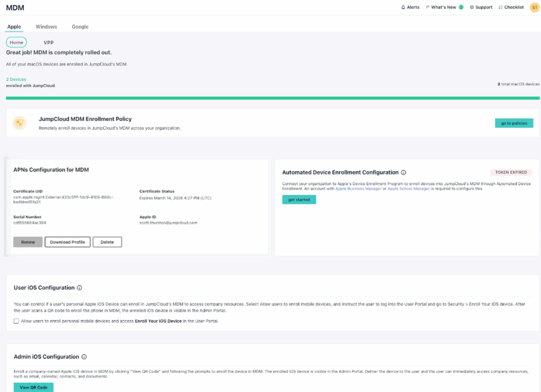Click the 'Apple ID' label
Image resolution: width=541 pixels, height=392 pixels.
(148, 217)
